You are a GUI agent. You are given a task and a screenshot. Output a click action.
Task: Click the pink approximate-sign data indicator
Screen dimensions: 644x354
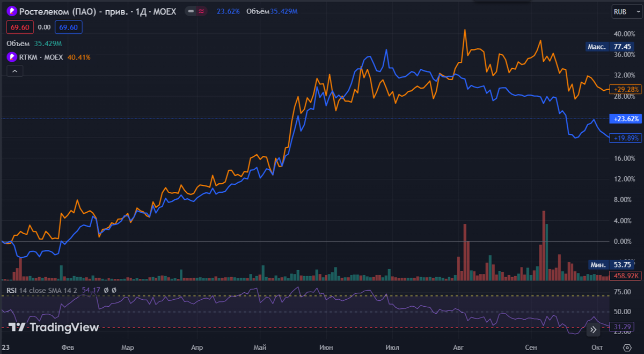click(202, 11)
